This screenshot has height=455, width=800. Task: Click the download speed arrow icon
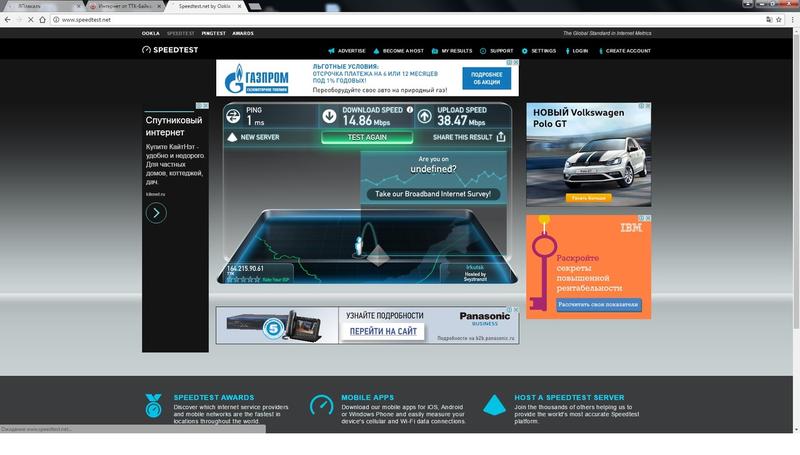(x=329, y=116)
